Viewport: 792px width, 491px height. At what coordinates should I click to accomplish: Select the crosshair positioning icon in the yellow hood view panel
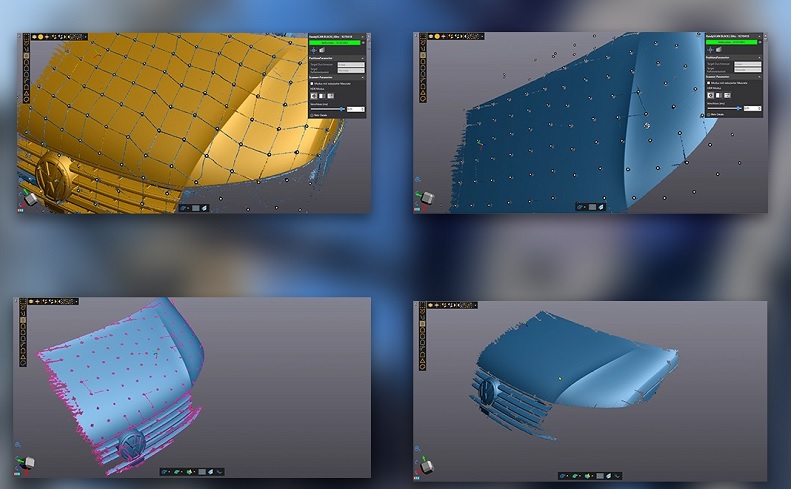pos(314,51)
